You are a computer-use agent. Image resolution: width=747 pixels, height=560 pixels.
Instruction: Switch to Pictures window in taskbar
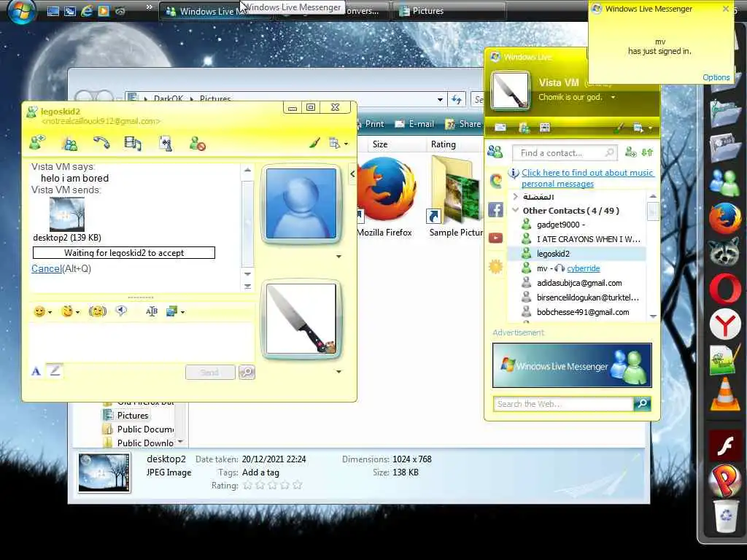pyautogui.click(x=449, y=11)
